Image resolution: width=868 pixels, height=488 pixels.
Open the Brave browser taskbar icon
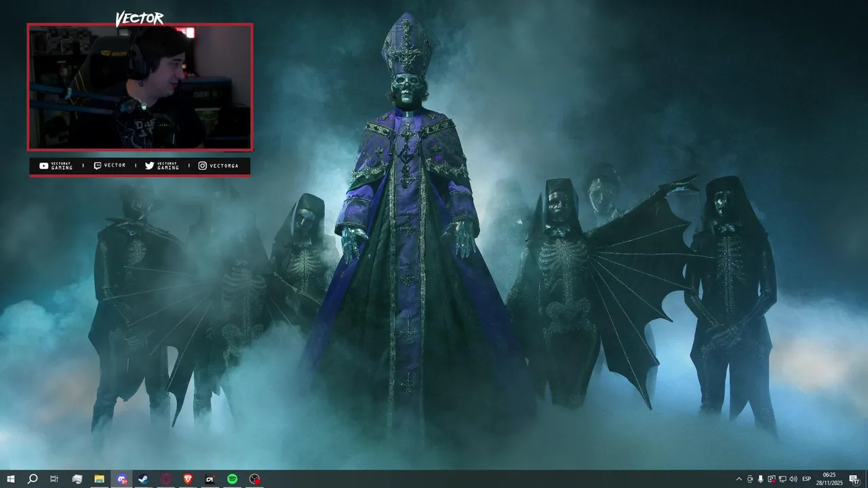tap(188, 479)
